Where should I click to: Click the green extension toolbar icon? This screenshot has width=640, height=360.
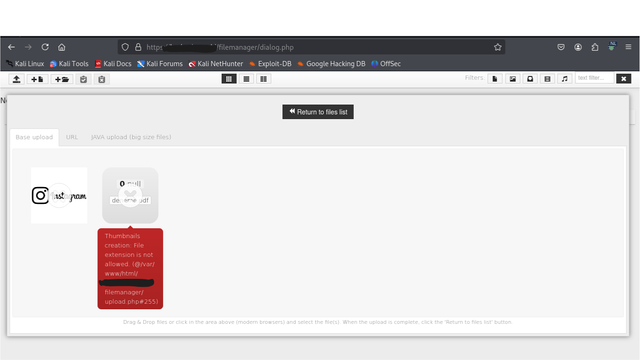(x=611, y=47)
